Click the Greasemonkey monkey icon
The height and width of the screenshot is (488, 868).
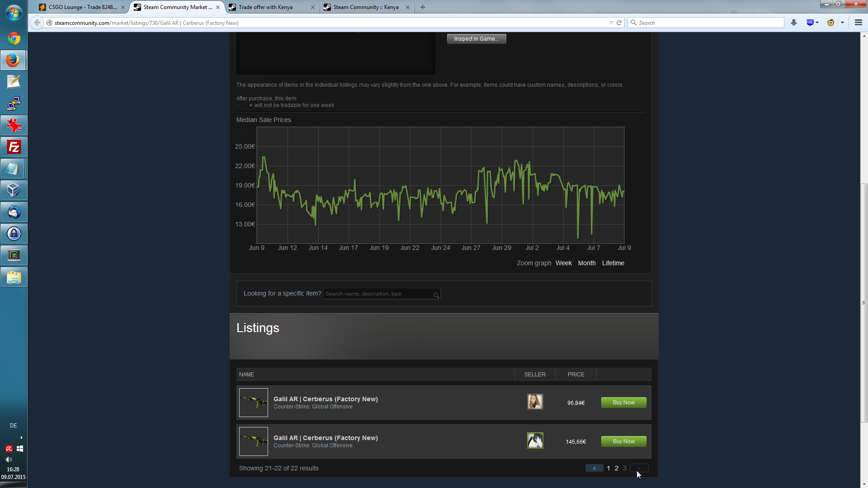[x=830, y=23]
